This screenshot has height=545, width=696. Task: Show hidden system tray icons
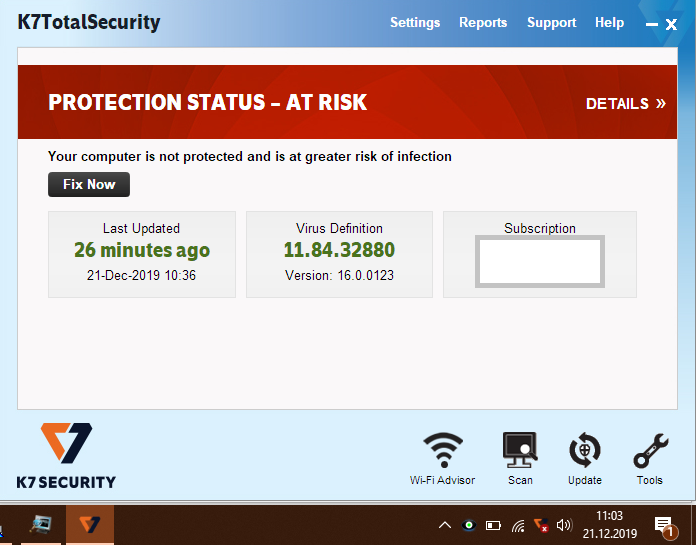click(445, 525)
